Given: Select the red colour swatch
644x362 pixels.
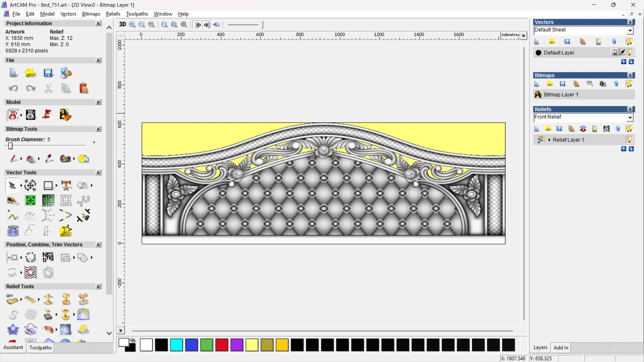Looking at the screenshot, I should 222,345.
